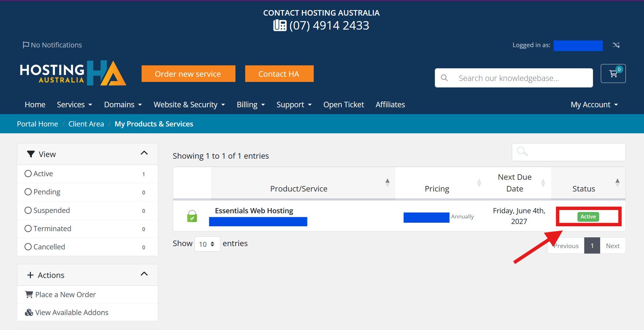
Task: Click the green SSL padlock icon
Action: point(192,216)
